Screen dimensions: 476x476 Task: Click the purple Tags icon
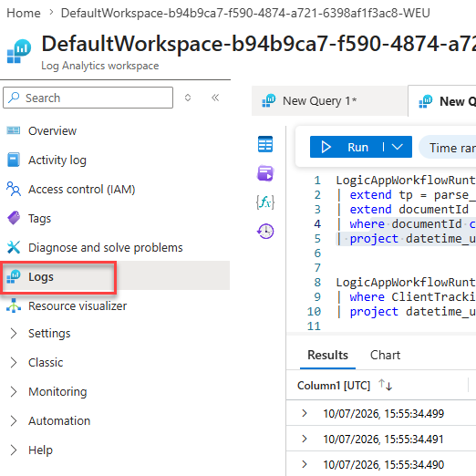(14, 218)
